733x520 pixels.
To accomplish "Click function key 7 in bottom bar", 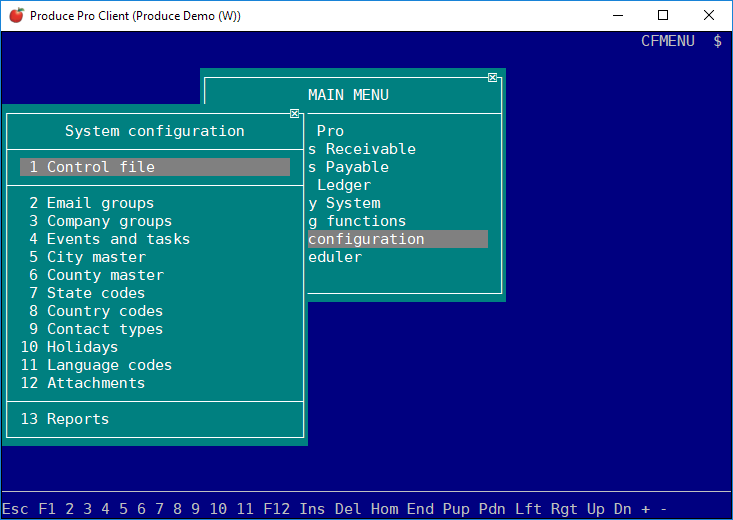I will click(159, 509).
